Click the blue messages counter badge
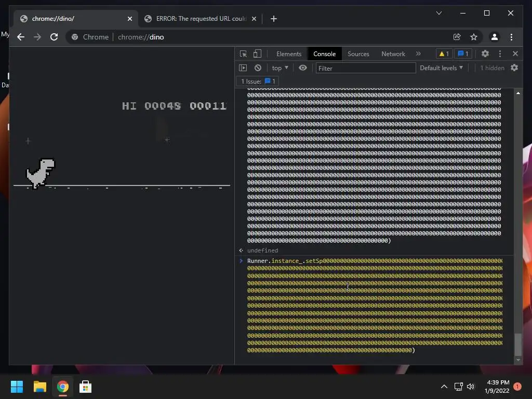This screenshot has height=399, width=532. pos(463,54)
